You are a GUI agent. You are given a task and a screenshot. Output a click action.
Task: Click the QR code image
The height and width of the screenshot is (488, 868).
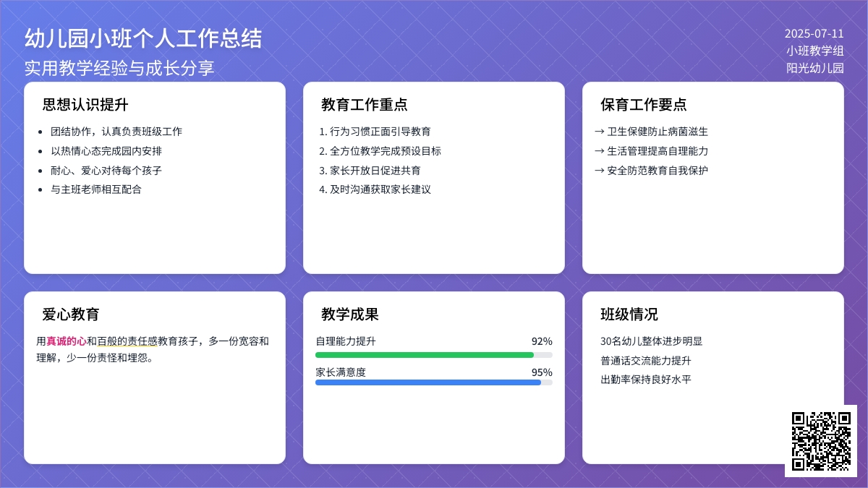point(821,441)
